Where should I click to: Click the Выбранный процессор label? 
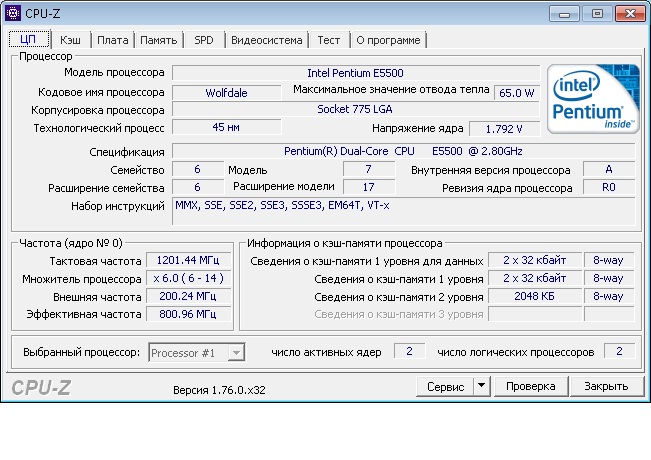pyautogui.click(x=81, y=352)
